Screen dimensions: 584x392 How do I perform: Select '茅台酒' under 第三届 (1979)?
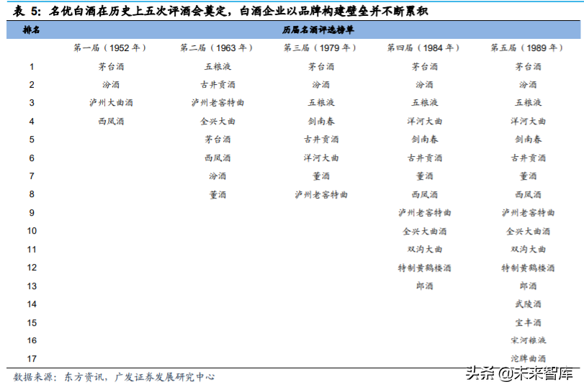coord(321,67)
